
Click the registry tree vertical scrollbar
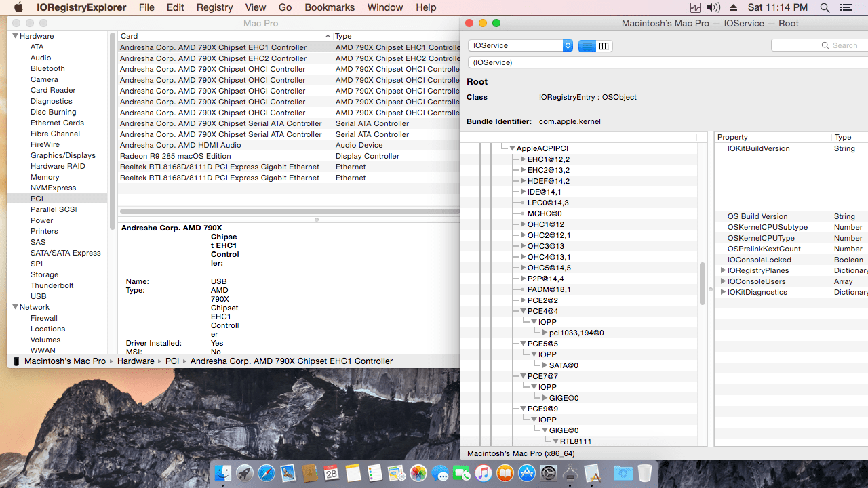tap(703, 283)
